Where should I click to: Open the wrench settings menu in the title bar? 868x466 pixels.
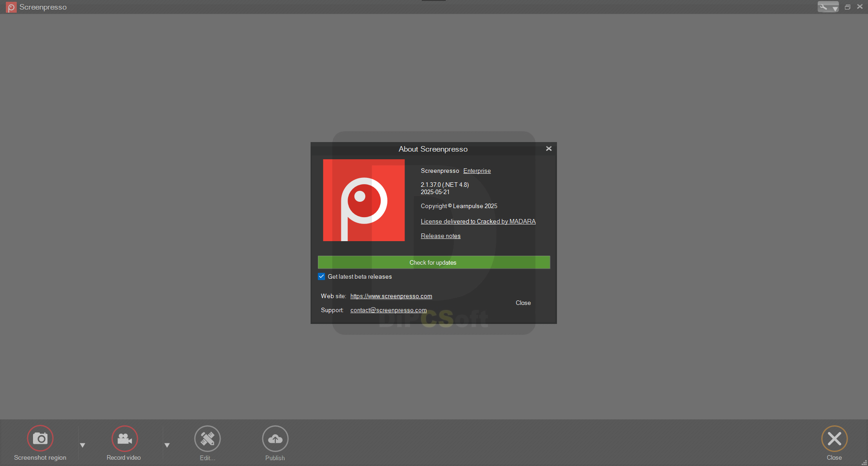pos(828,7)
